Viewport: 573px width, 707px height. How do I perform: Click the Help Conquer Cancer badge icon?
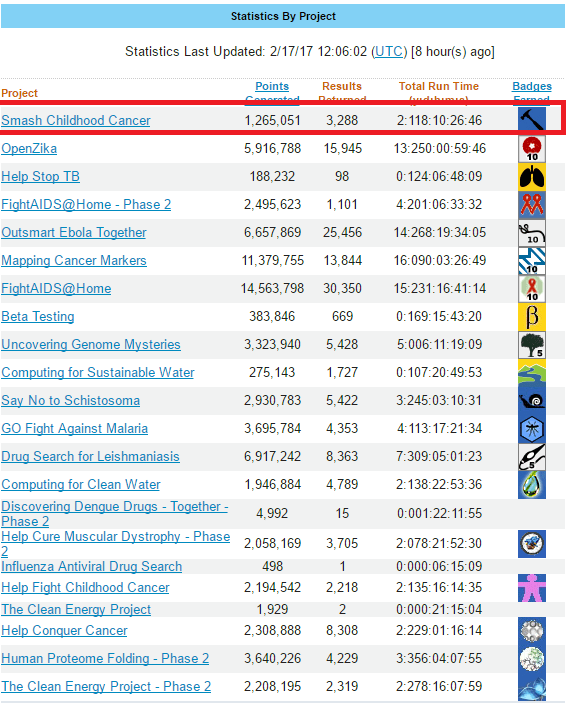(532, 631)
